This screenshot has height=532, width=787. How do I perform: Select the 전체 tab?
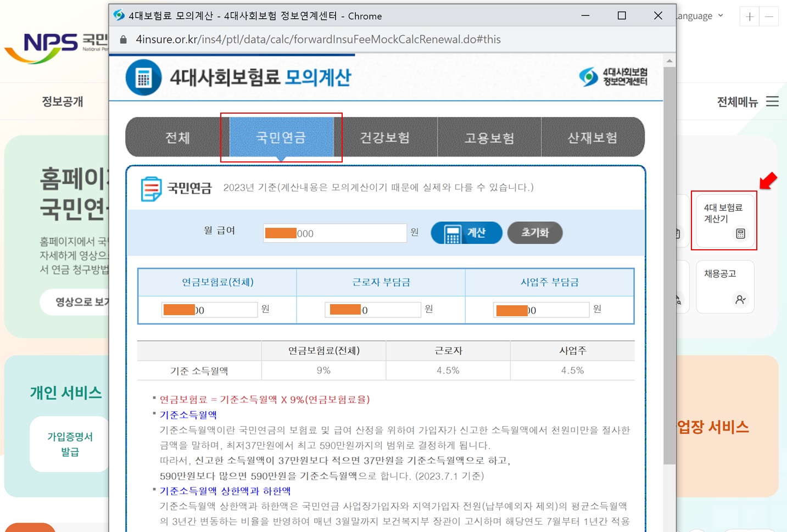[x=177, y=137]
